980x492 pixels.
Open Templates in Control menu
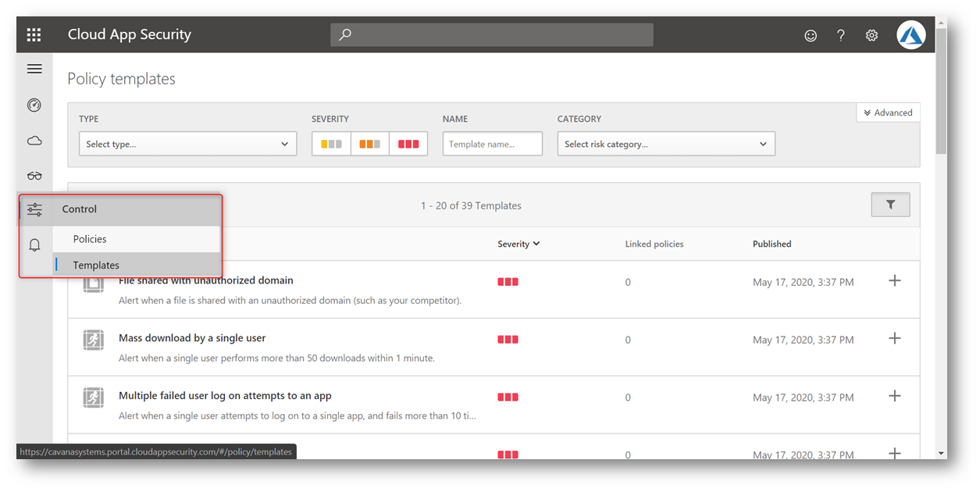137,265
